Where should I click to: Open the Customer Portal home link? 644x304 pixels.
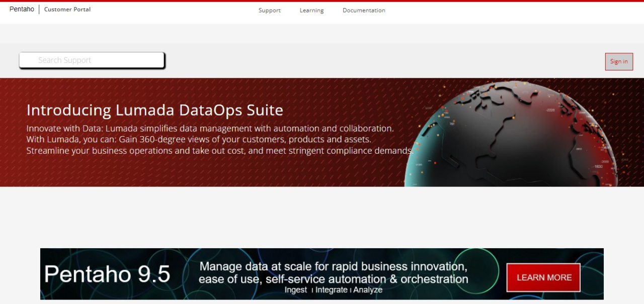tap(67, 10)
